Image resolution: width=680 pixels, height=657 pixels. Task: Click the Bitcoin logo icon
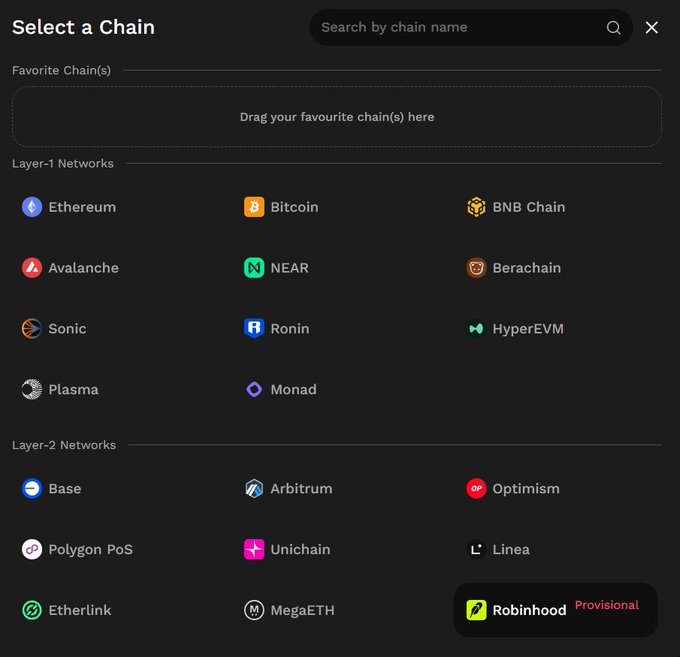pos(254,207)
